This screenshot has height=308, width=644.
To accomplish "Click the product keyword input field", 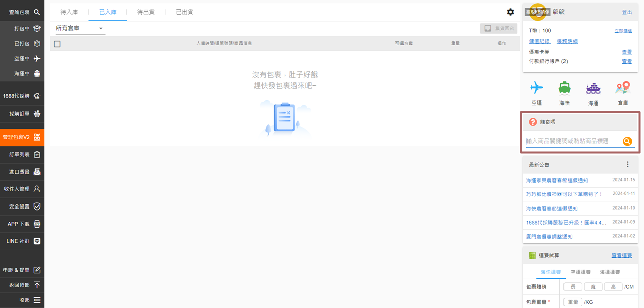I will pos(573,141).
